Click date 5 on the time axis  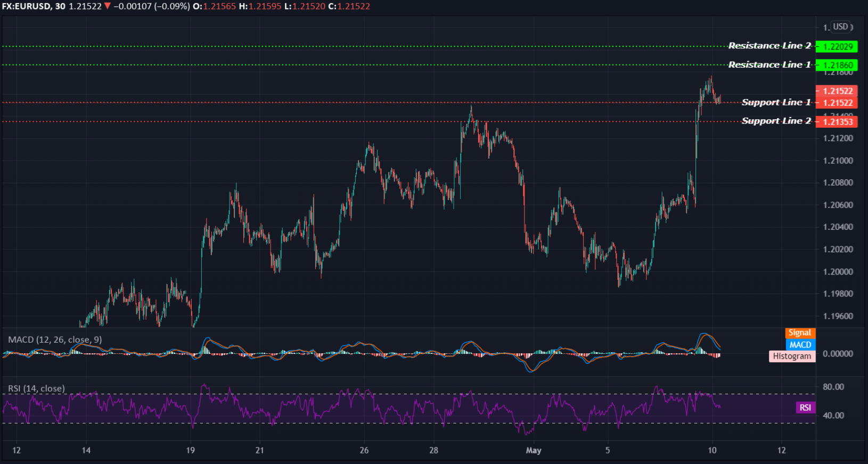click(x=608, y=451)
